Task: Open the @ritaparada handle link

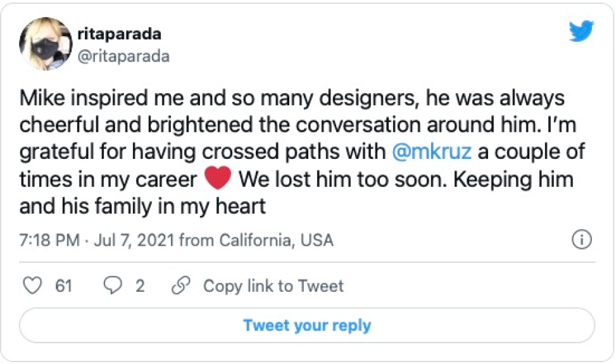Action: pyautogui.click(x=123, y=56)
